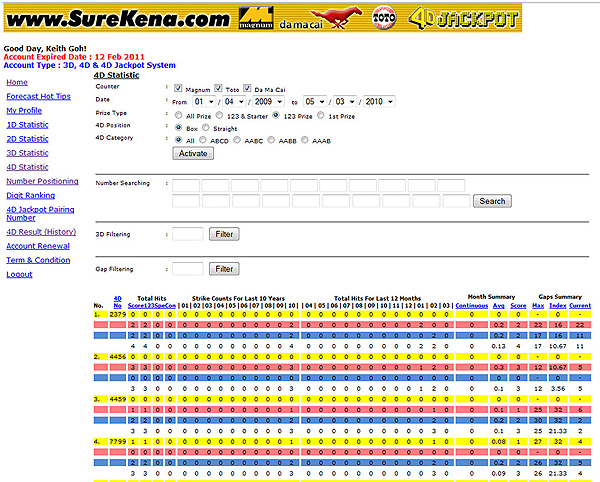Toggle the Toto counter checkbox

[218, 88]
